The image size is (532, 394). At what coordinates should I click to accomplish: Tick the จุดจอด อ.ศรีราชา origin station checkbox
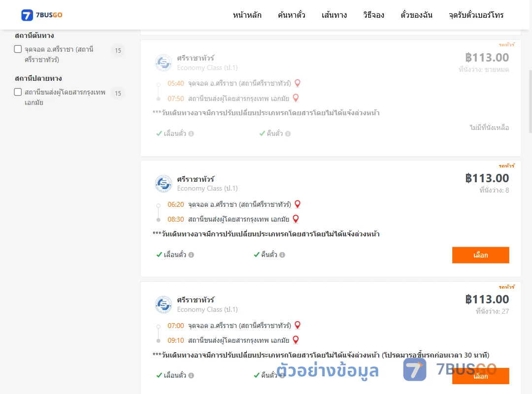click(18, 49)
